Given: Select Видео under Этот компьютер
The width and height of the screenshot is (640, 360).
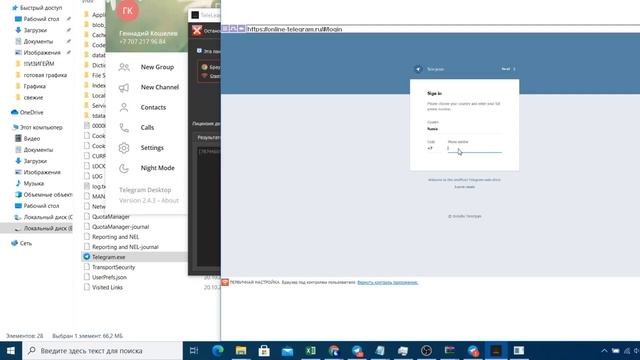Looking at the screenshot, I should (x=32, y=139).
